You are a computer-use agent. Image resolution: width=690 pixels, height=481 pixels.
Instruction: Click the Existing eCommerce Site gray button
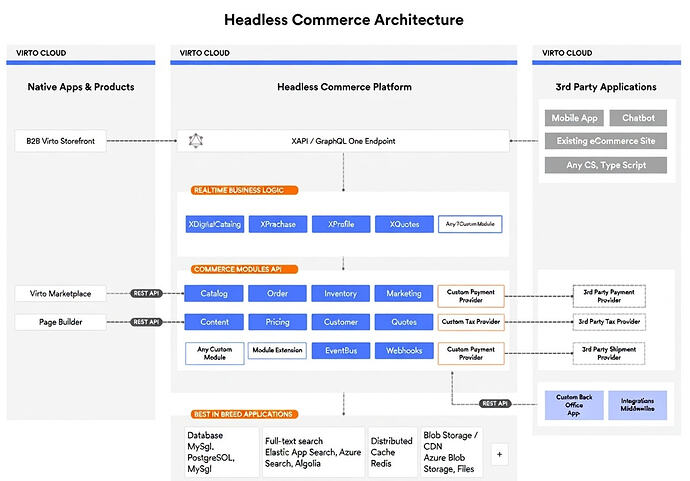[x=606, y=141]
